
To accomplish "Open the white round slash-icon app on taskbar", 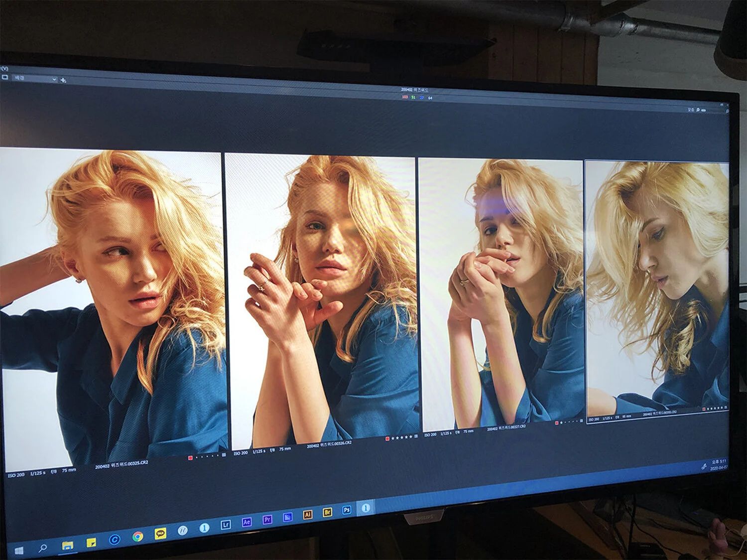I will (183, 531).
